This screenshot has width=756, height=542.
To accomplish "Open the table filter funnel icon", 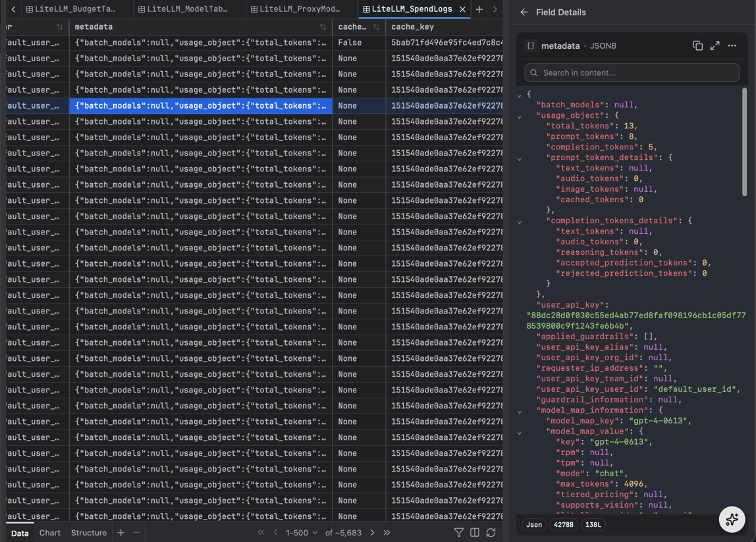I will pos(458,532).
